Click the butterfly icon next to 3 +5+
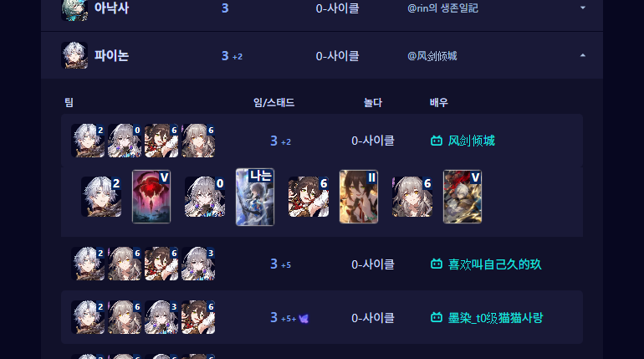The image size is (644, 359). pyautogui.click(x=304, y=318)
